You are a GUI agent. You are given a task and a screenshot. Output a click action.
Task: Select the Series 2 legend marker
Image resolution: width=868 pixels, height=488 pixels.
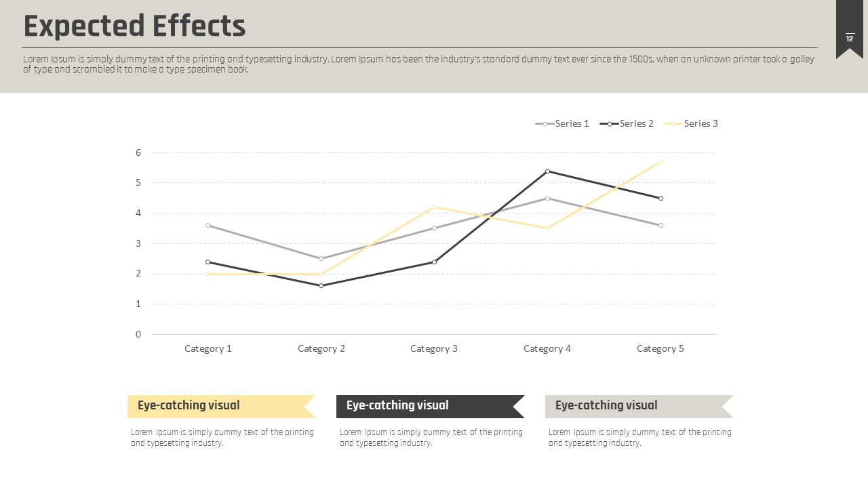point(610,123)
